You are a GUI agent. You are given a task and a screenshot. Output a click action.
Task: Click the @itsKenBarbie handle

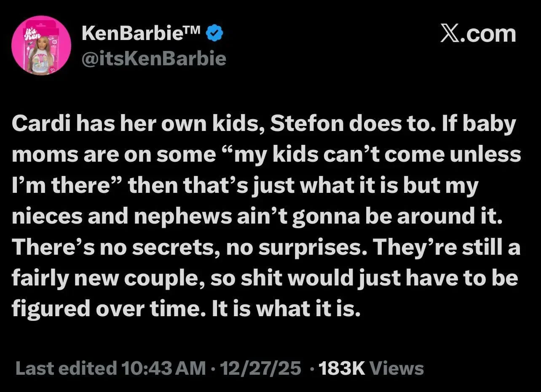tap(154, 59)
